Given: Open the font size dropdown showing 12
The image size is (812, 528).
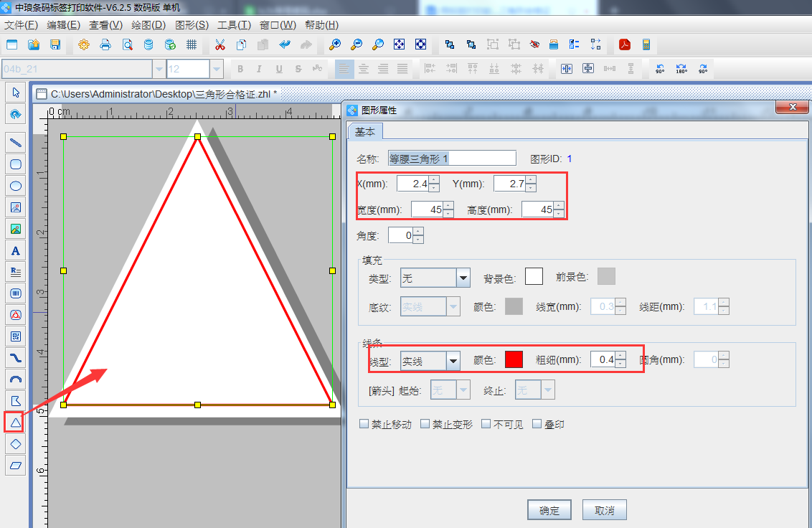Looking at the screenshot, I should tap(216, 69).
